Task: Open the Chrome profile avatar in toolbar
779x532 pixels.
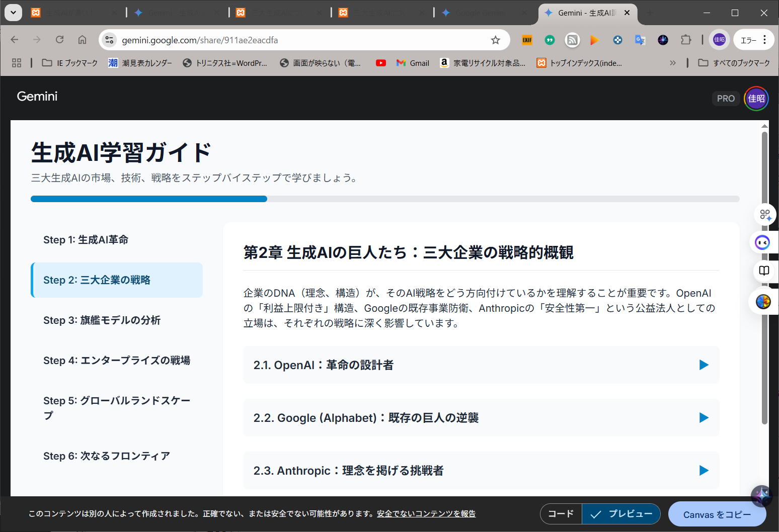Action: coord(719,40)
